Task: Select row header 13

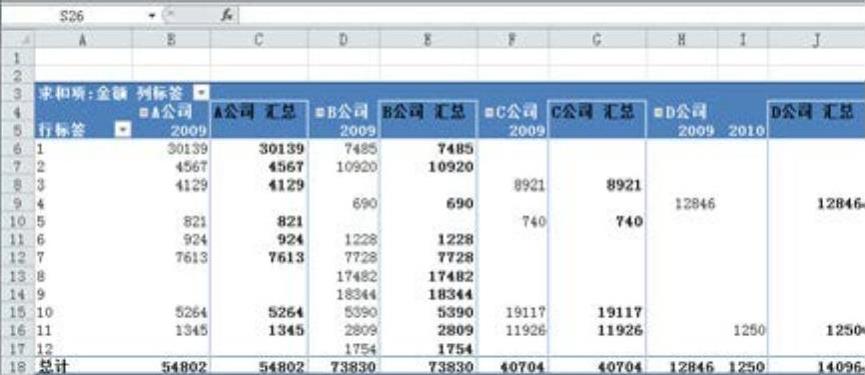Action: pos(18,276)
